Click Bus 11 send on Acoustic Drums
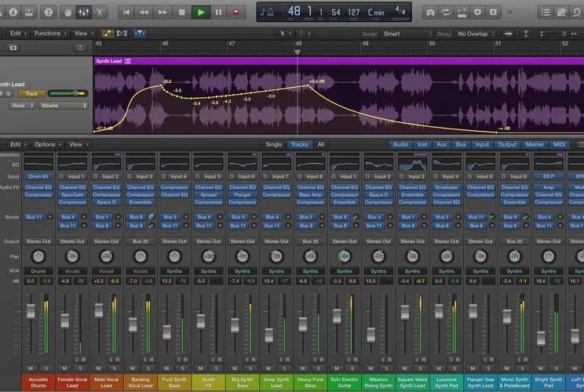 click(35, 217)
